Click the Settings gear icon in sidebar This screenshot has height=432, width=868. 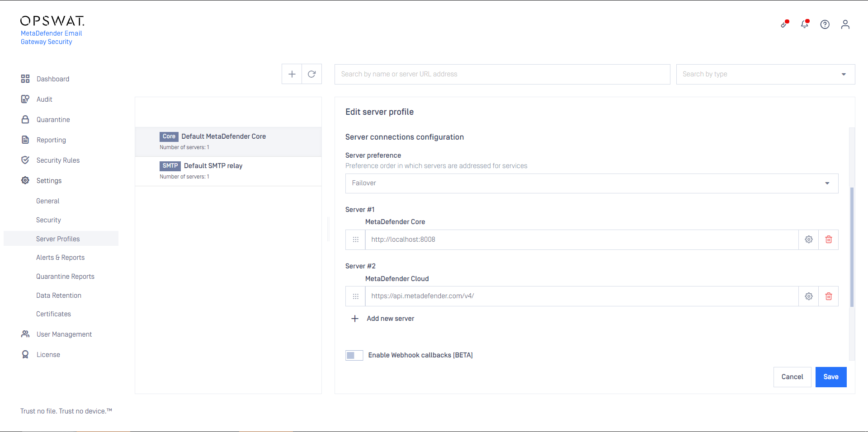coord(25,180)
